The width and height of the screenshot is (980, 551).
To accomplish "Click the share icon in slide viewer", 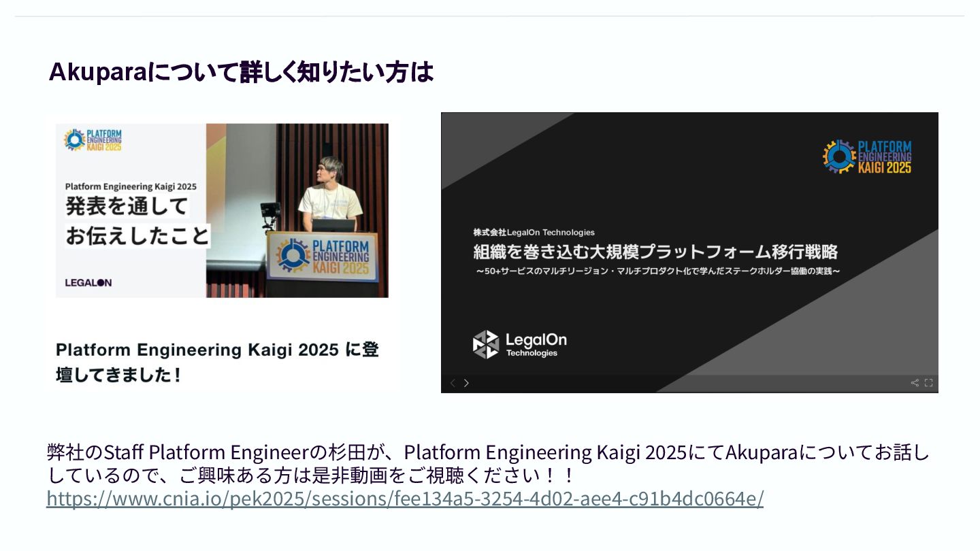I will [x=915, y=383].
